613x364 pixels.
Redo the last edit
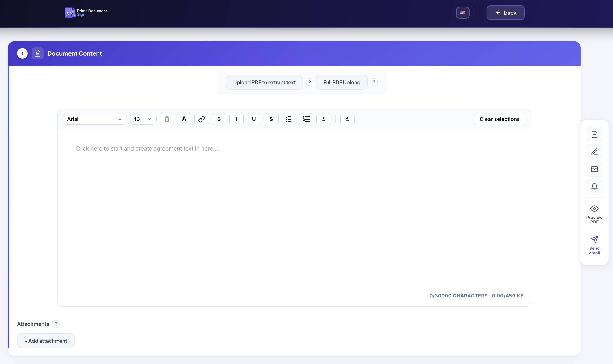click(x=347, y=119)
